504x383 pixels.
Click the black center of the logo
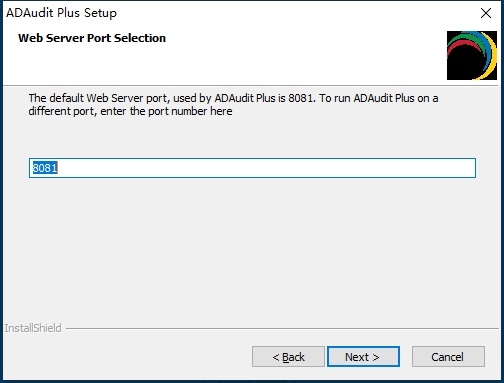point(465,65)
